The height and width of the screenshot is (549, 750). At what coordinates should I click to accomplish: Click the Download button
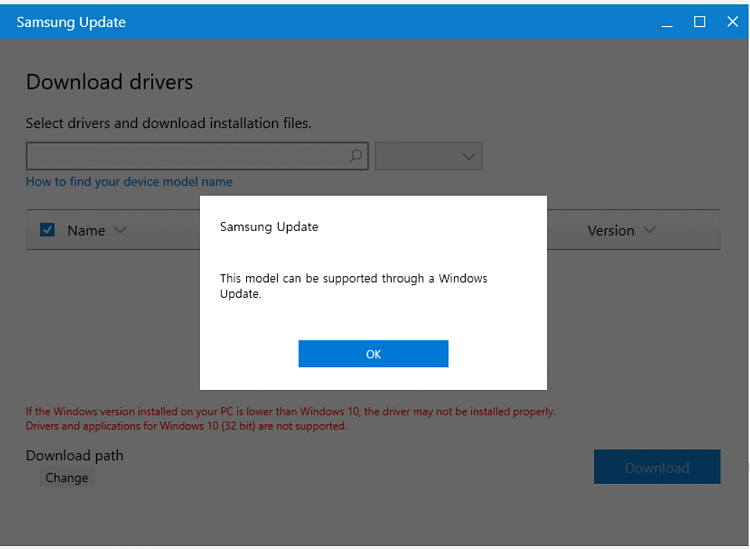pyautogui.click(x=657, y=467)
